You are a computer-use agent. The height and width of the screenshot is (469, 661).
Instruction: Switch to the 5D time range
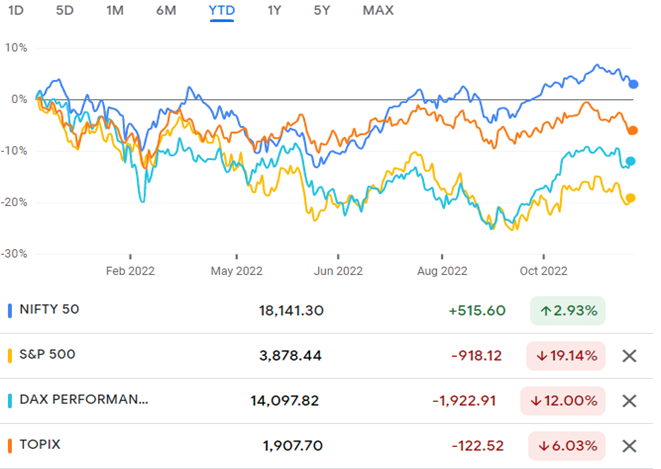click(x=64, y=10)
